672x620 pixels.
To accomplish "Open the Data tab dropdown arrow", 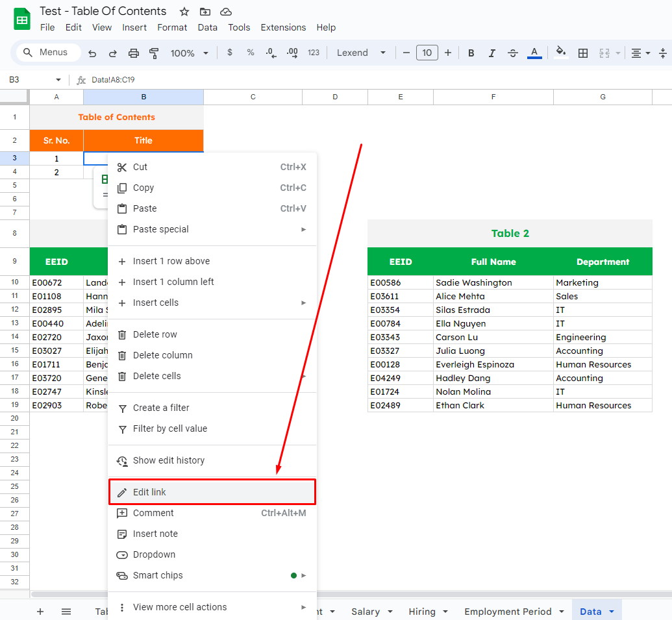I will click(612, 612).
